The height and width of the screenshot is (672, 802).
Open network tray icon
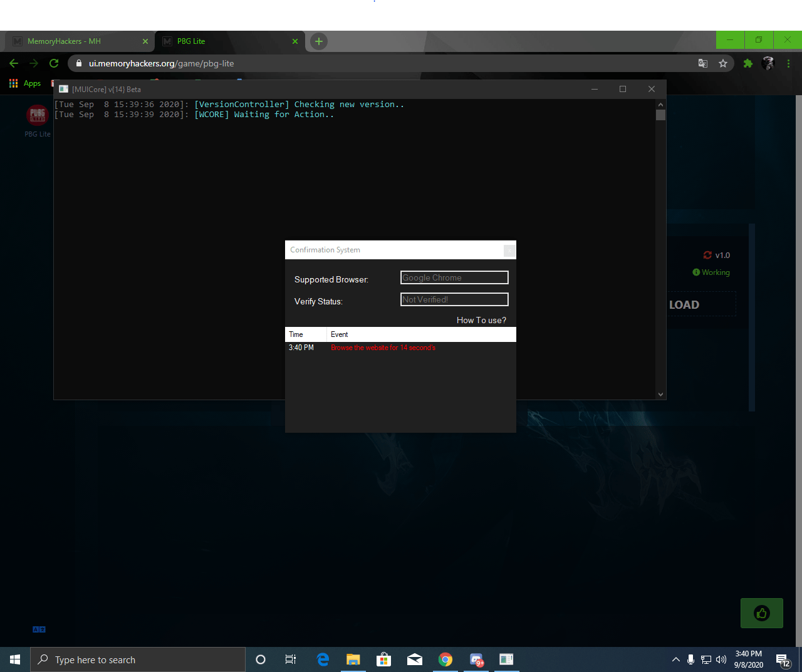706,659
